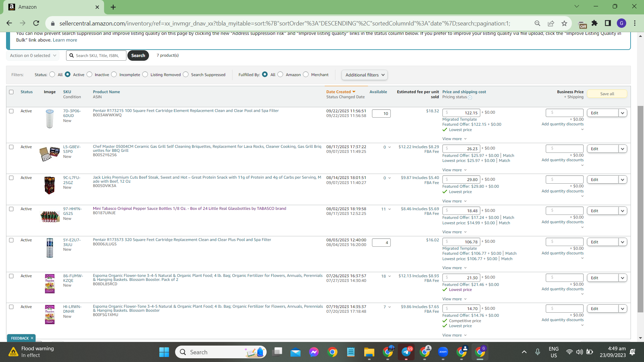644x362 pixels.
Task: Open Zoom from the taskbar
Action: [443, 352]
